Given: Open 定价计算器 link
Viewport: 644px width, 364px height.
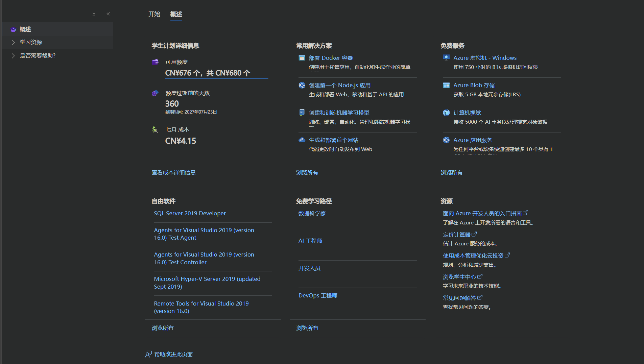Looking at the screenshot, I should [x=457, y=235].
